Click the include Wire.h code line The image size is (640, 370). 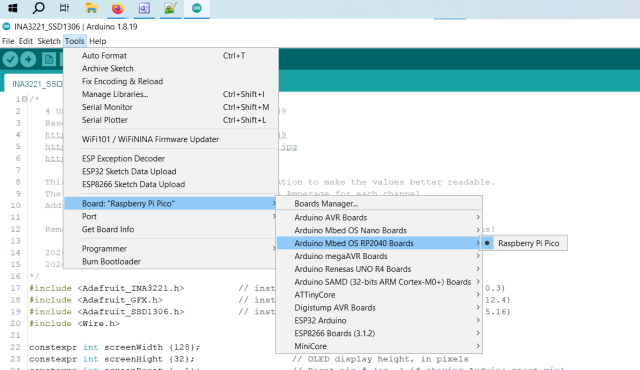74,323
